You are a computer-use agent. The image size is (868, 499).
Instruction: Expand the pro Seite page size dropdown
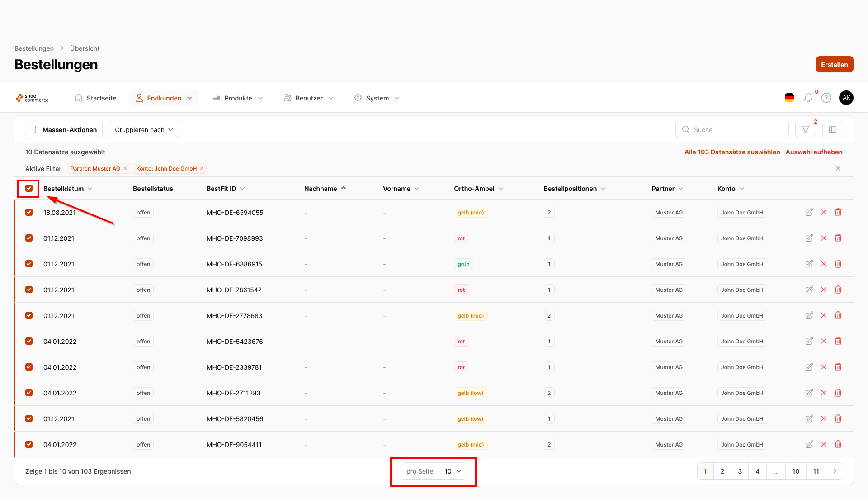point(453,471)
